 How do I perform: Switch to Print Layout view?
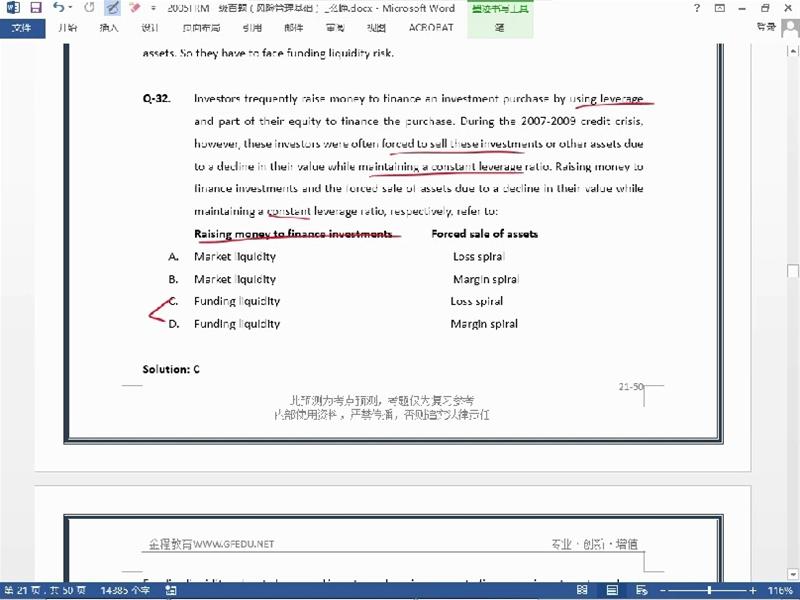[612, 591]
